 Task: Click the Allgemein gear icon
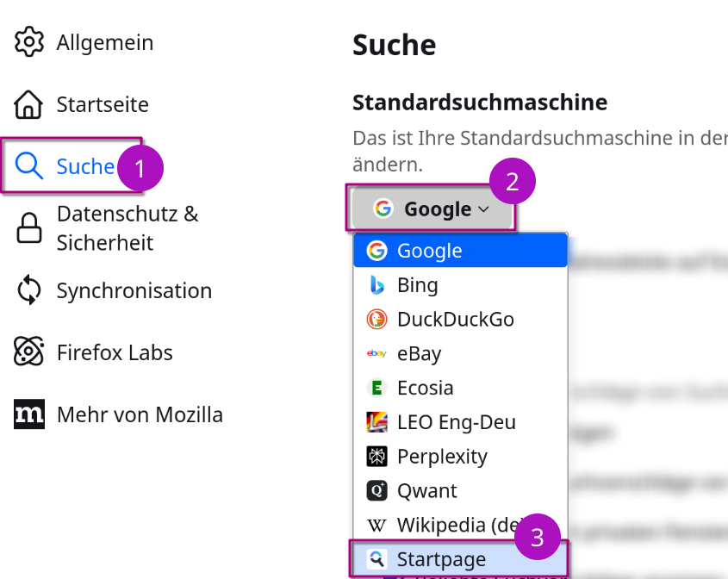coord(28,40)
